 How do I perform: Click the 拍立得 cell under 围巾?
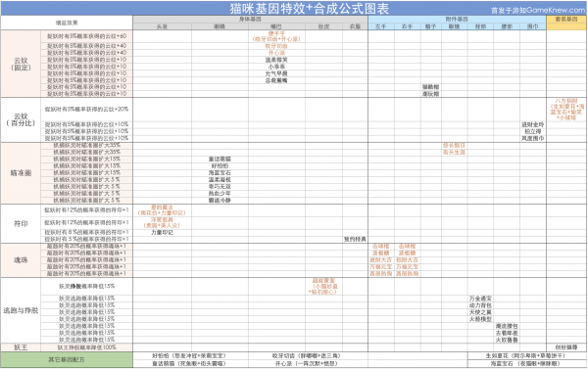click(533, 131)
